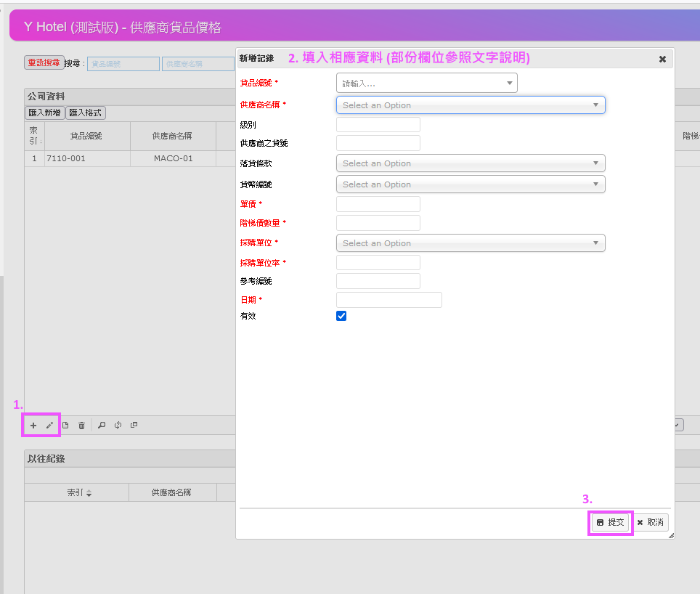Click the copy record document icon
Viewport: 700px width, 594px height.
pos(65,425)
